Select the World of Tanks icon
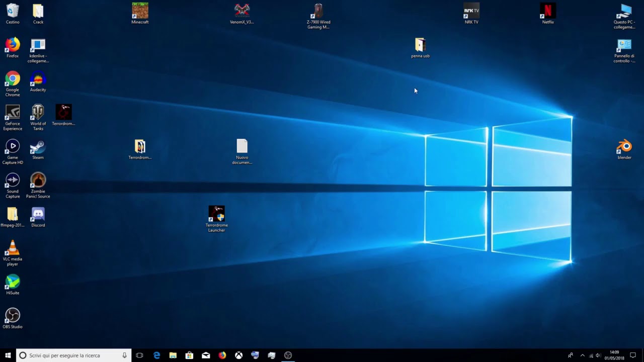This screenshot has height=362, width=644. 38,118
